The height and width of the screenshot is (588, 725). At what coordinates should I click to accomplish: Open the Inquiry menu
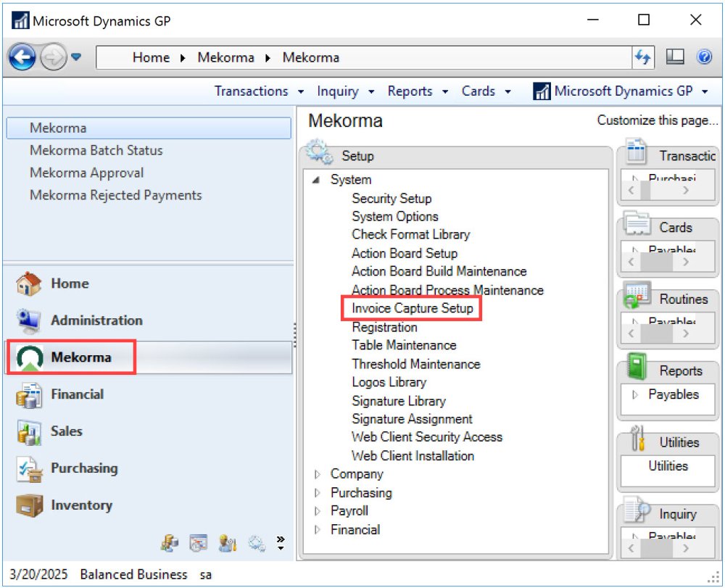point(345,91)
